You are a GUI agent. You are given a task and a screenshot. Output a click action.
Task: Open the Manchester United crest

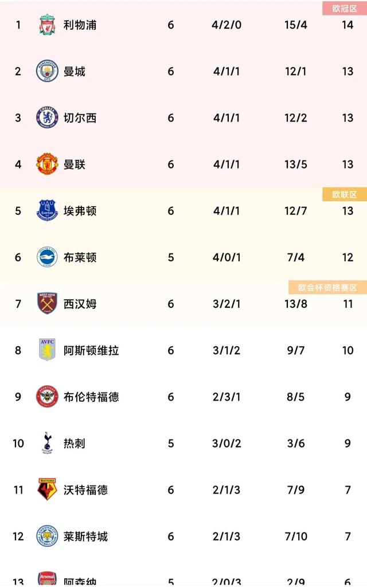47,164
